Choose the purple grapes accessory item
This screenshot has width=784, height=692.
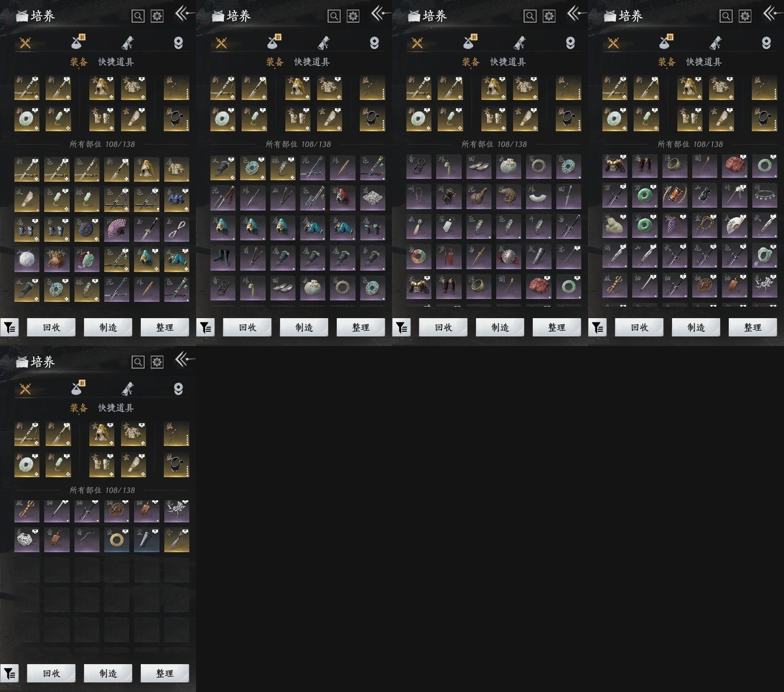coord(674,225)
